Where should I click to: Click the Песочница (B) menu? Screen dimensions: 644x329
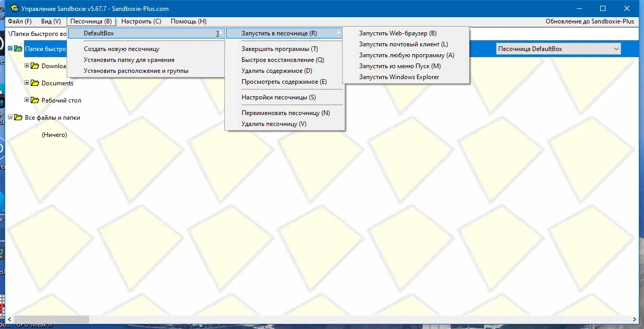coord(91,21)
